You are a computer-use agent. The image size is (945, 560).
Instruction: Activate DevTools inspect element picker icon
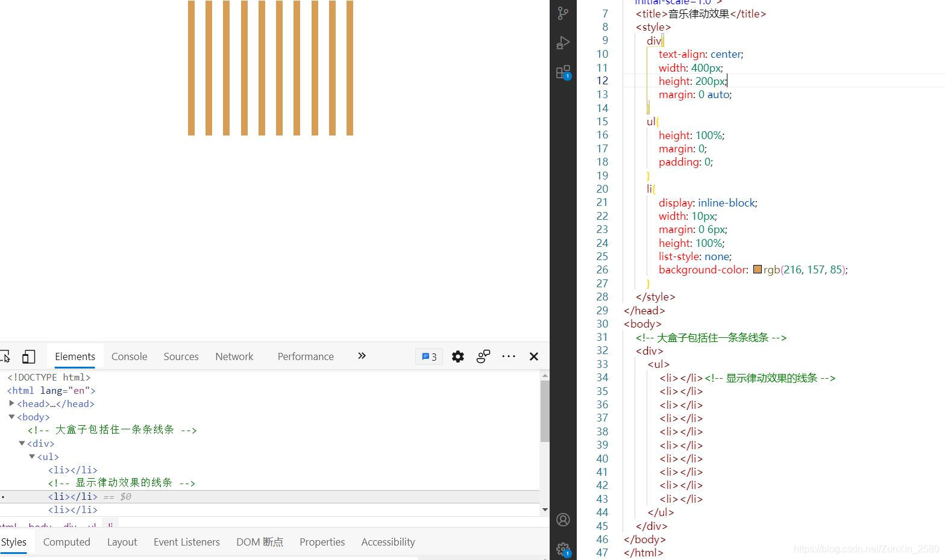click(x=5, y=356)
